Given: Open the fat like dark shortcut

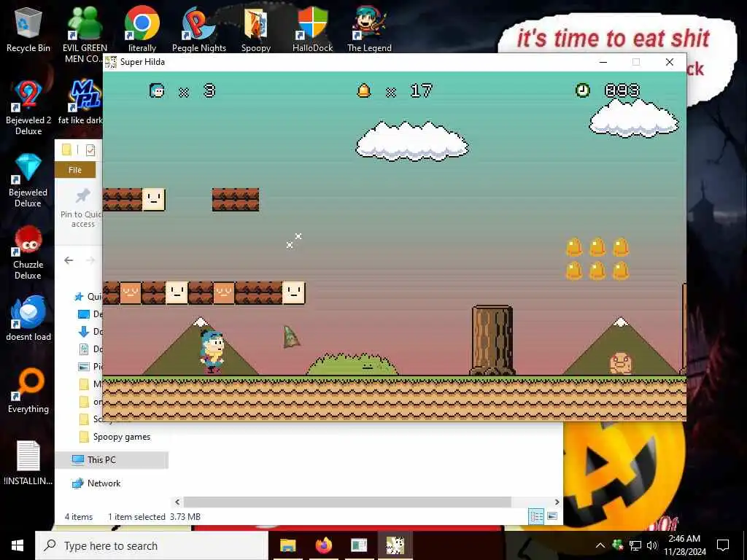Looking at the screenshot, I should pos(81,102).
